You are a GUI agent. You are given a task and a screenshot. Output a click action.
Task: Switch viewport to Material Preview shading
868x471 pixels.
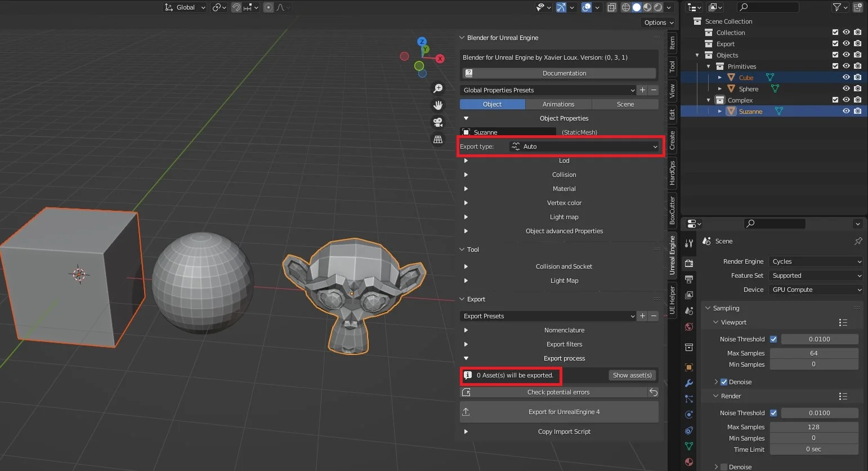647,7
